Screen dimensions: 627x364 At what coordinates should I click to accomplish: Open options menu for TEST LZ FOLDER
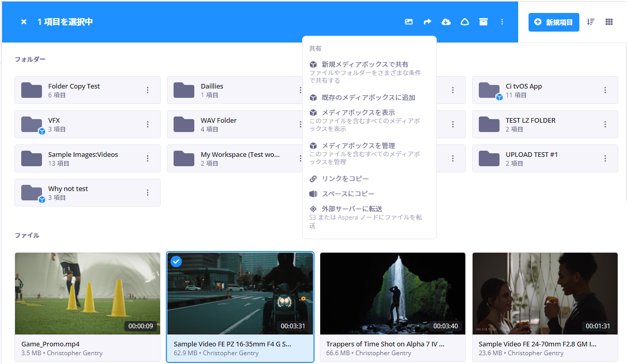point(605,124)
